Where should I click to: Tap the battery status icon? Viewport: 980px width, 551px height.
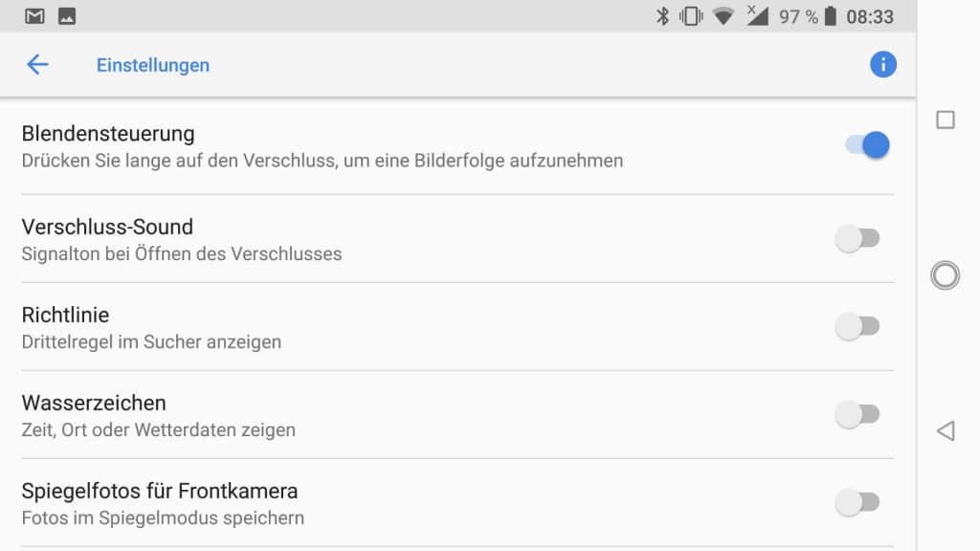[x=830, y=16]
